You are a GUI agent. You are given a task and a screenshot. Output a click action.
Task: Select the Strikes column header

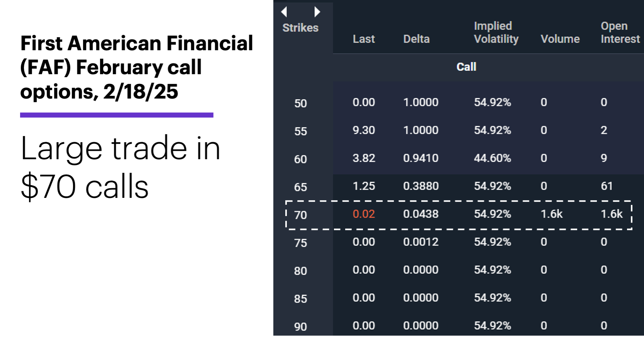pyautogui.click(x=300, y=28)
